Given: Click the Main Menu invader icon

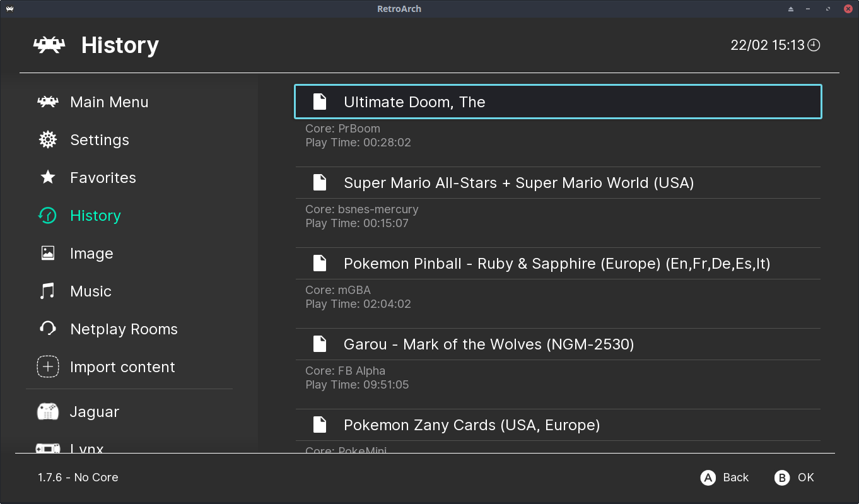Looking at the screenshot, I should click(48, 102).
